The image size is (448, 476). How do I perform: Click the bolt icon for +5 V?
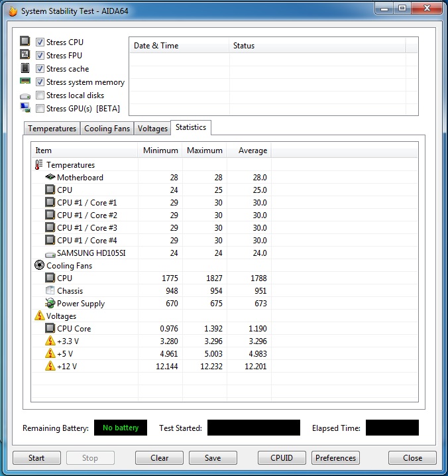50,353
